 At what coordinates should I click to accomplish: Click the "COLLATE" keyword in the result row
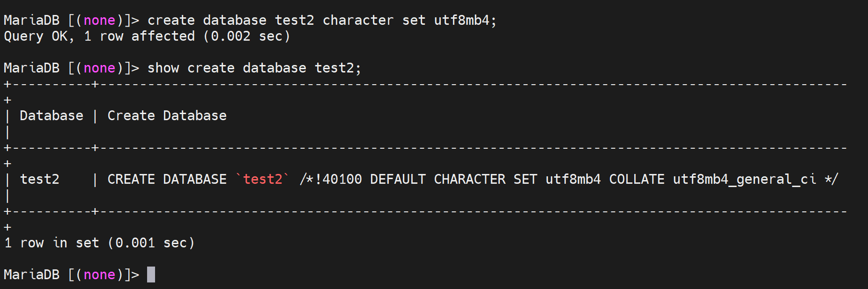[x=637, y=180]
